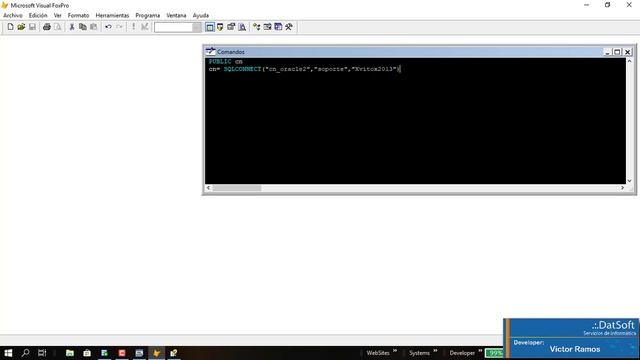Click the Open file toolbar icon
This screenshot has height=360, width=640.
pos(21,27)
